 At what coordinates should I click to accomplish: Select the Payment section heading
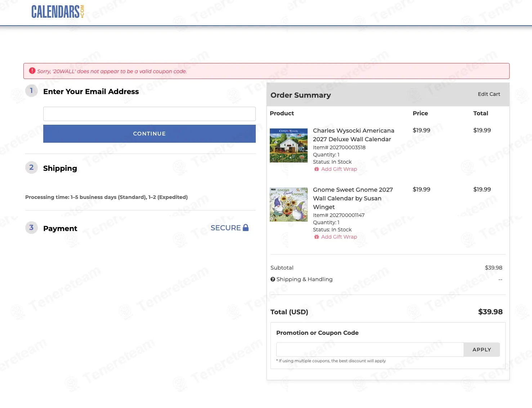pyautogui.click(x=60, y=229)
